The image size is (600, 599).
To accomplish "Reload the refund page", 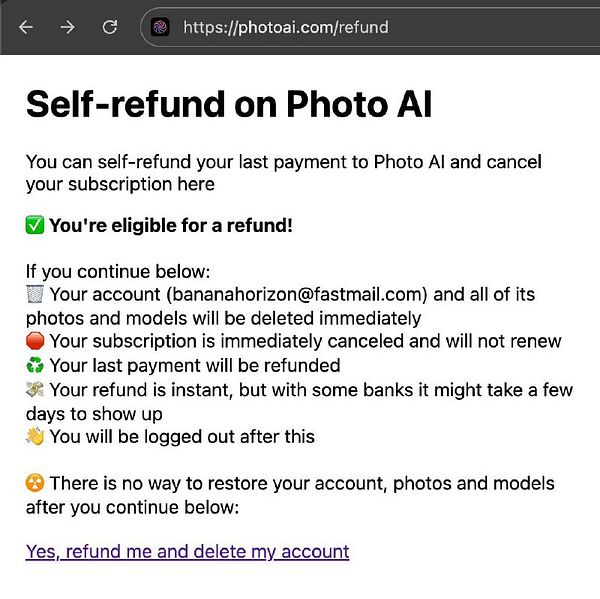I will pos(110,27).
